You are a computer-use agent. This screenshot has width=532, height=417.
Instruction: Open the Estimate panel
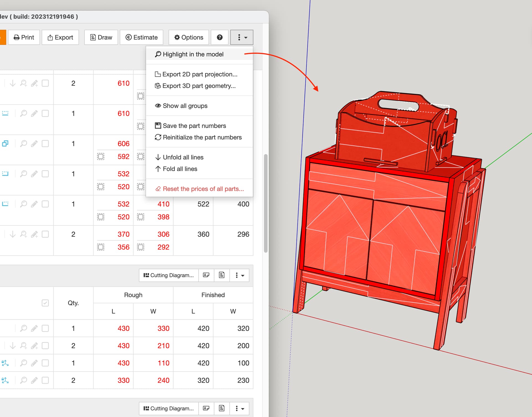coord(142,37)
